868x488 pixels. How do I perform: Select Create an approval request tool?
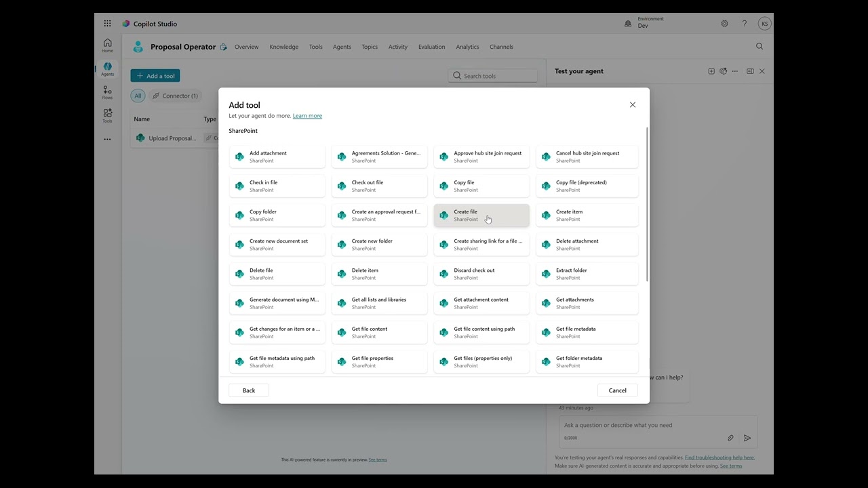tap(380, 215)
